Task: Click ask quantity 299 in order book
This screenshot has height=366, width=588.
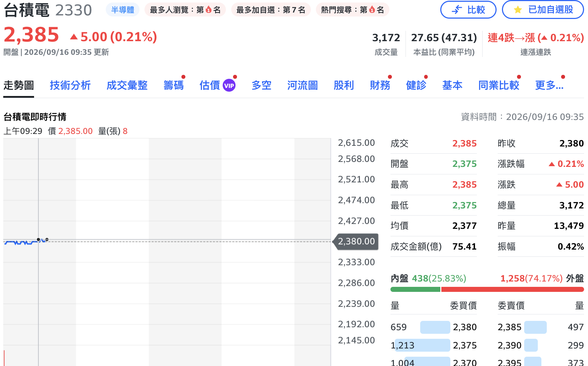Action: point(576,346)
